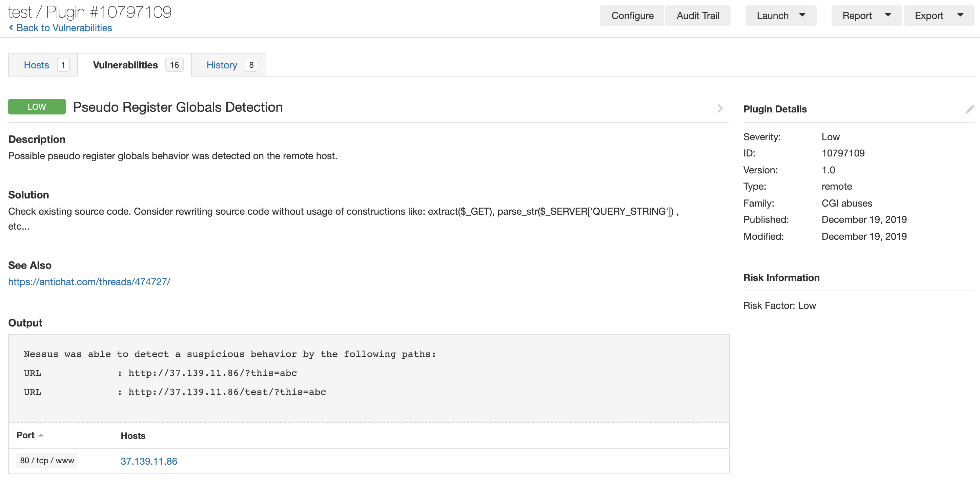Click the Port column sort arrow

[41, 435]
